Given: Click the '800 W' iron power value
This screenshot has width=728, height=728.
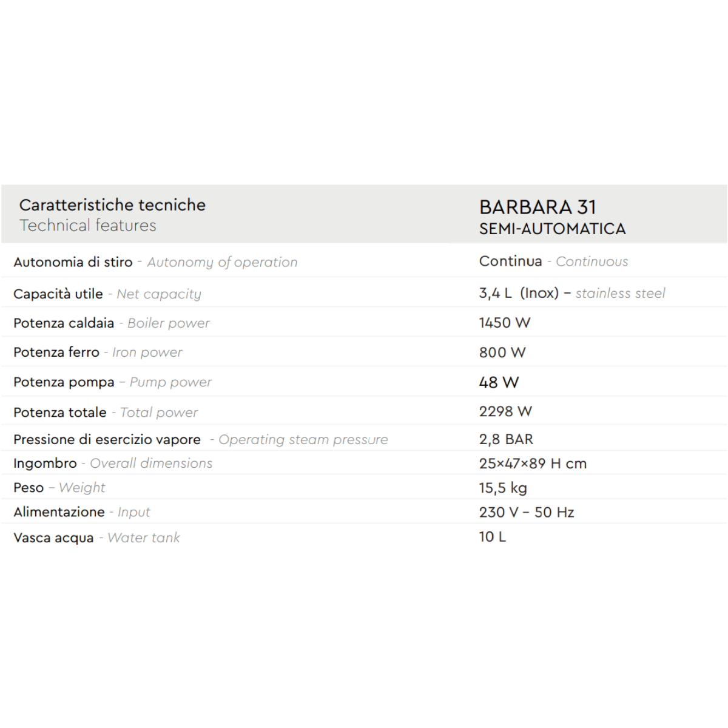Looking at the screenshot, I should pos(502,352).
